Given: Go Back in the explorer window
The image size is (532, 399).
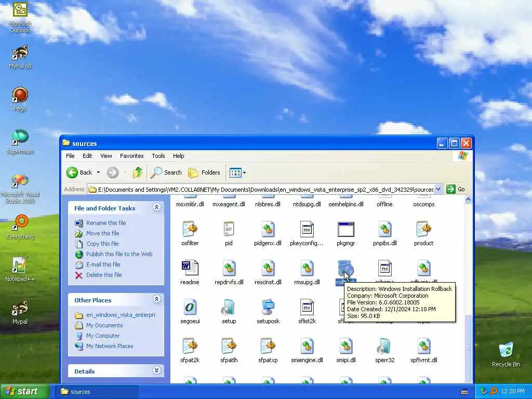Looking at the screenshot, I should (79, 172).
